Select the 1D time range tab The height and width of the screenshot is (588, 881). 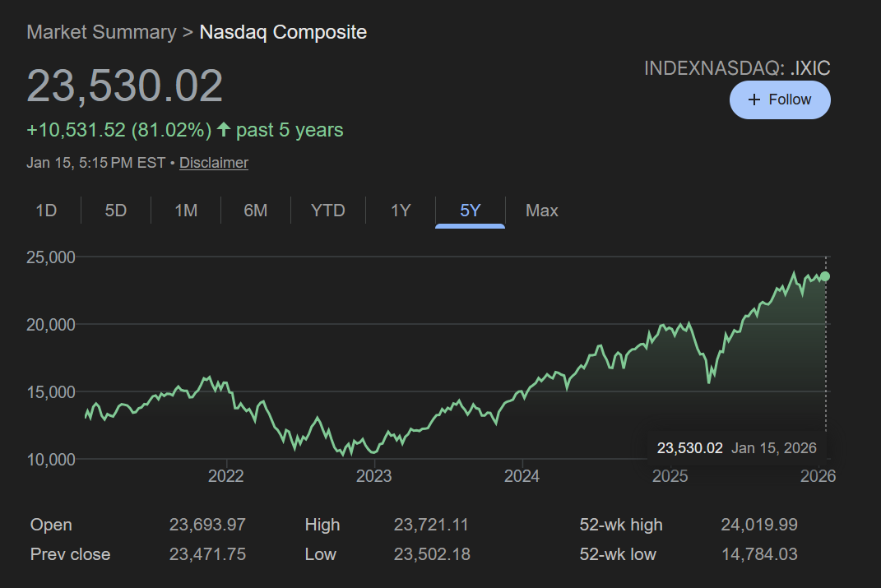46,211
